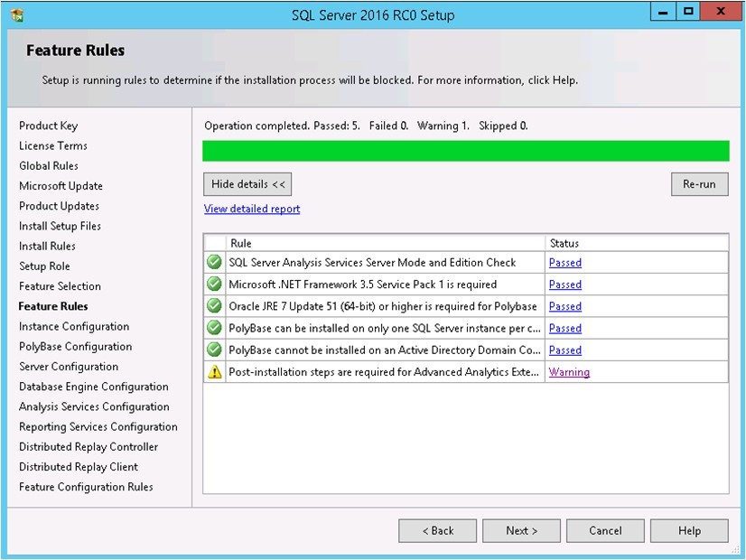This screenshot has height=560, width=746.
Task: Select Product Key step in sidebar
Action: tap(48, 126)
